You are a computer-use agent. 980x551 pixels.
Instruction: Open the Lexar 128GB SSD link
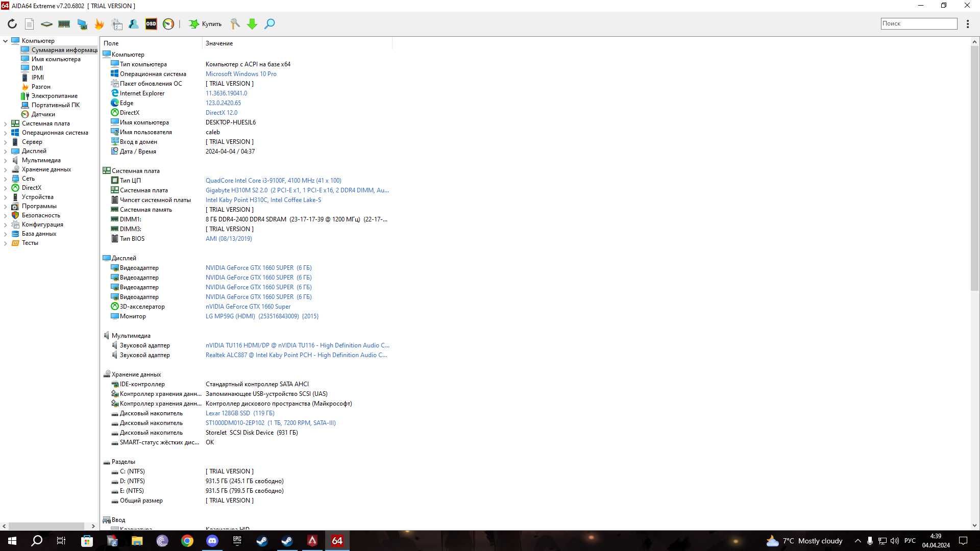(x=240, y=413)
